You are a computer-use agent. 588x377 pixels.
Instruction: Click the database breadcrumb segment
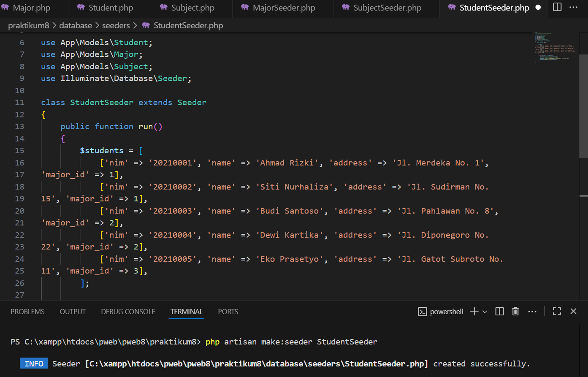76,25
